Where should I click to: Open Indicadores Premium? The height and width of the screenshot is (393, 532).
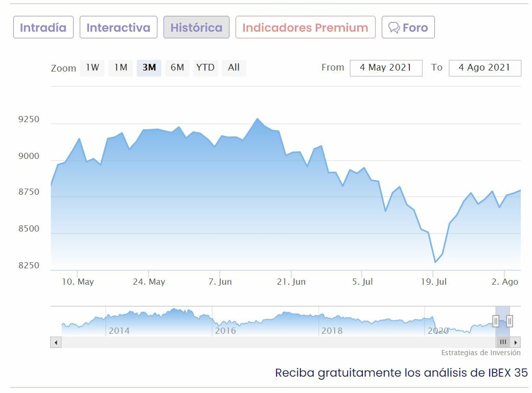tap(305, 28)
